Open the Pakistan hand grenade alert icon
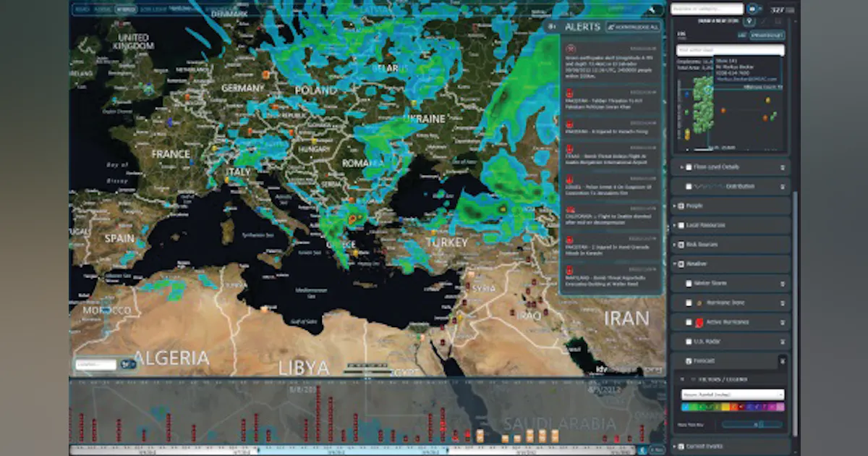This screenshot has height=456, width=868. (569, 240)
